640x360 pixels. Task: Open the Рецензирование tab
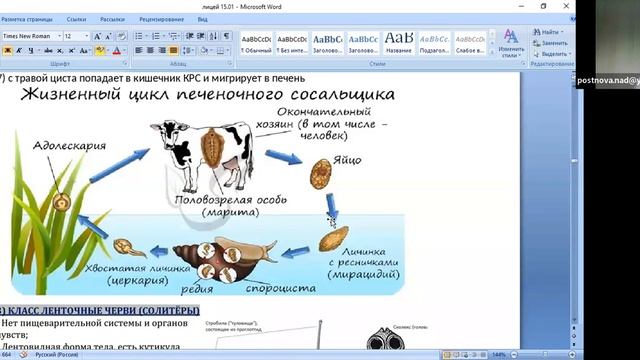tap(161, 19)
